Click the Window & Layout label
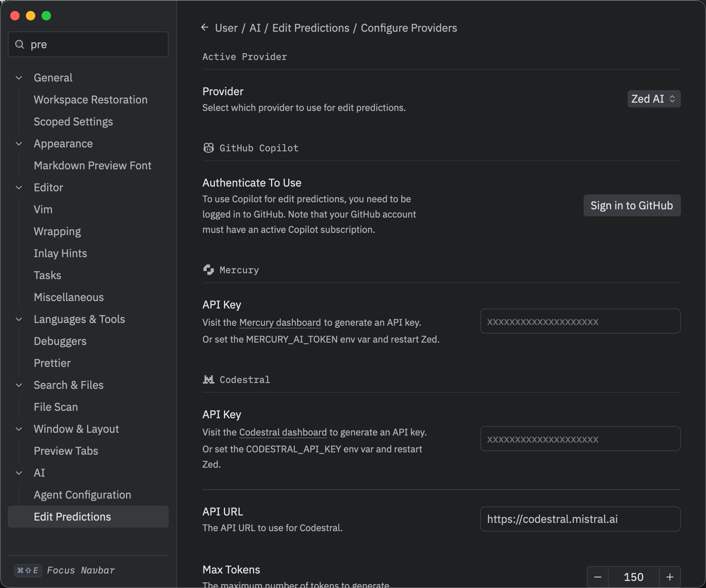 pyautogui.click(x=76, y=429)
